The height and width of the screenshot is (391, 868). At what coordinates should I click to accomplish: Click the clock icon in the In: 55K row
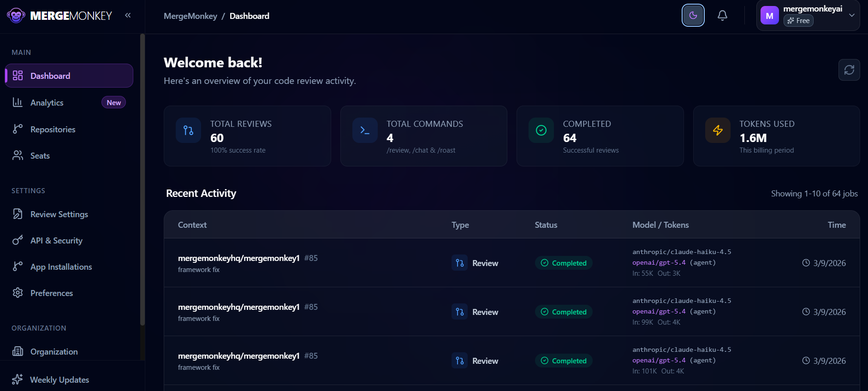click(806, 263)
